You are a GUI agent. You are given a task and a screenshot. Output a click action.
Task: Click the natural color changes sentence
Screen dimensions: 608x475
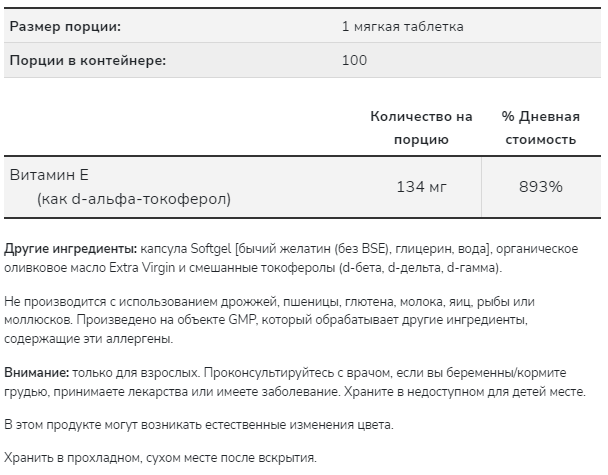(x=199, y=425)
